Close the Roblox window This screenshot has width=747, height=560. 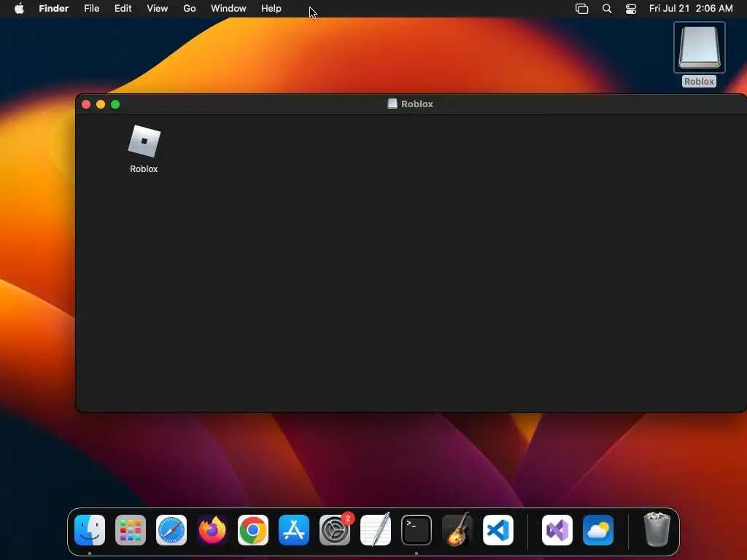tap(86, 104)
